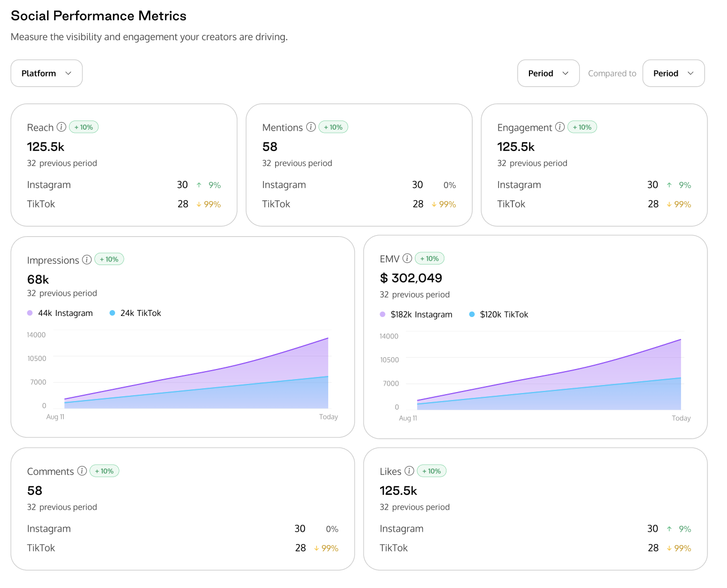
Task: Open the first Period dropdown
Action: 548,73
